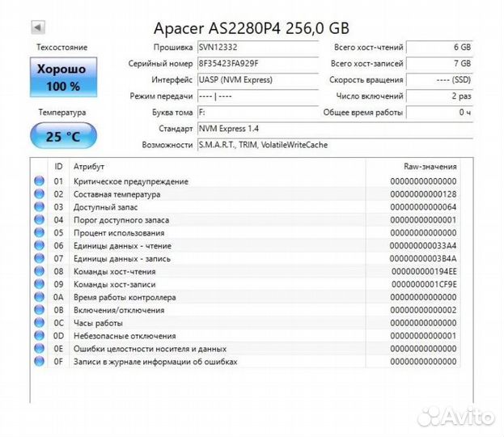504x437 pixels.
Task: Click the Raw-значения column header
Action: tap(413, 167)
